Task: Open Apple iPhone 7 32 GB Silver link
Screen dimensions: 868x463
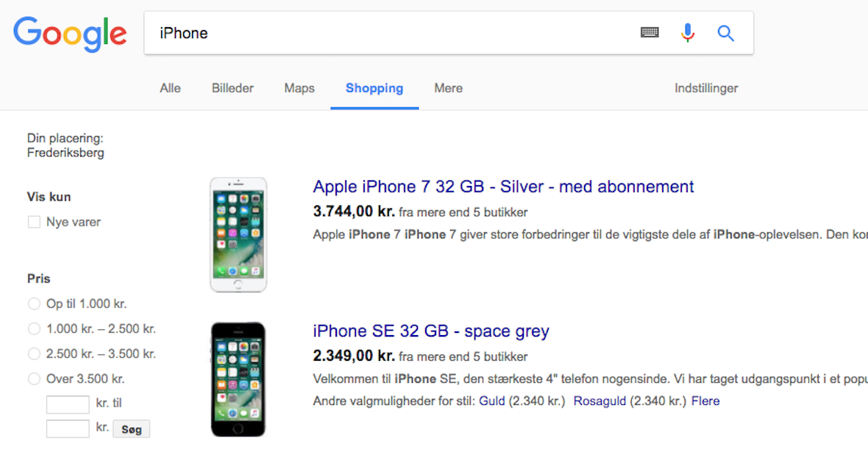Action: tap(503, 187)
